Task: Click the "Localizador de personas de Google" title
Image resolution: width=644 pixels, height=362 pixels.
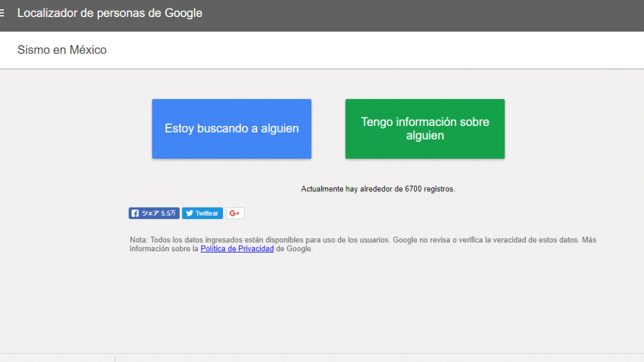Action: (x=110, y=13)
